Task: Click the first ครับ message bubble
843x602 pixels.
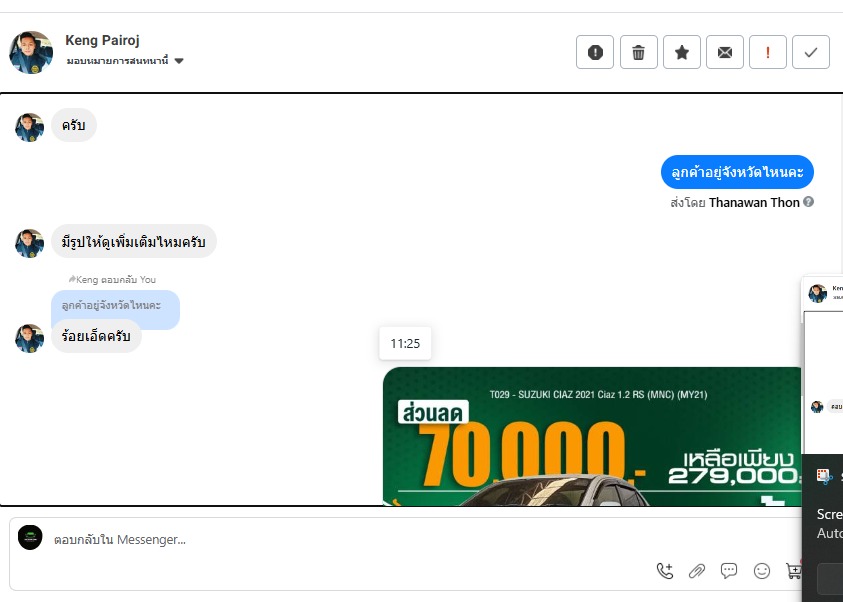Action: pyautogui.click(x=74, y=125)
